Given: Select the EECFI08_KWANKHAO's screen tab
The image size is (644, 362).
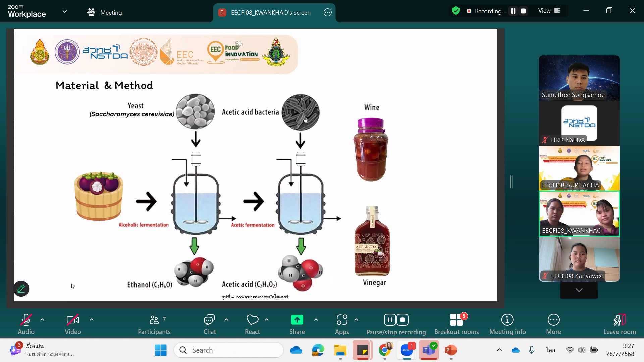Looking at the screenshot, I should click(x=270, y=13).
